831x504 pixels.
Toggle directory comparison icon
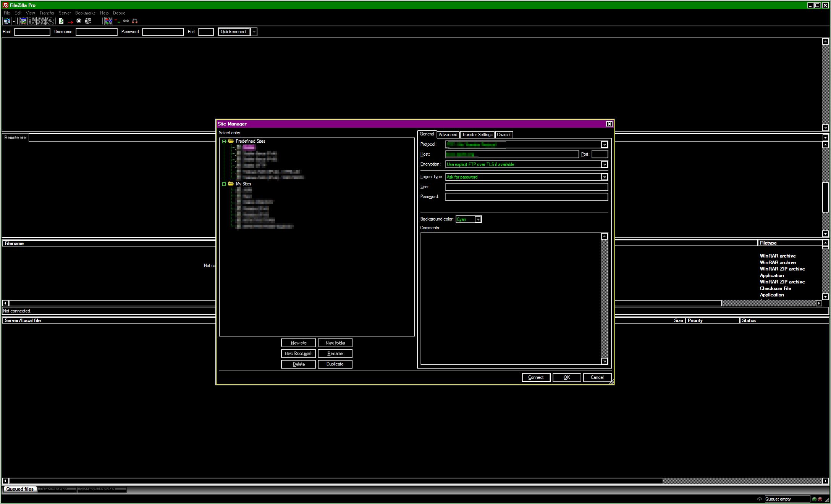point(117,21)
